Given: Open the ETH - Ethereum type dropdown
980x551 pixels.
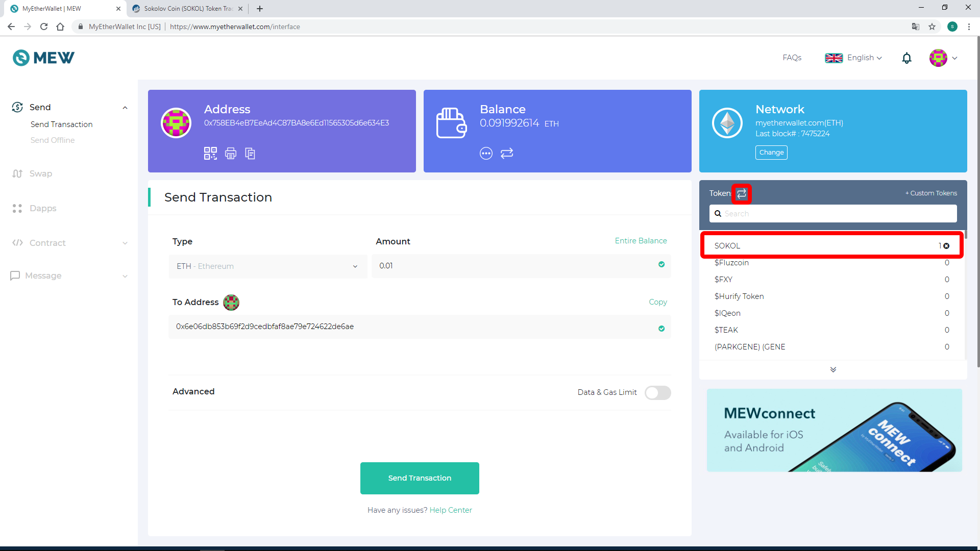Looking at the screenshot, I should [x=268, y=266].
